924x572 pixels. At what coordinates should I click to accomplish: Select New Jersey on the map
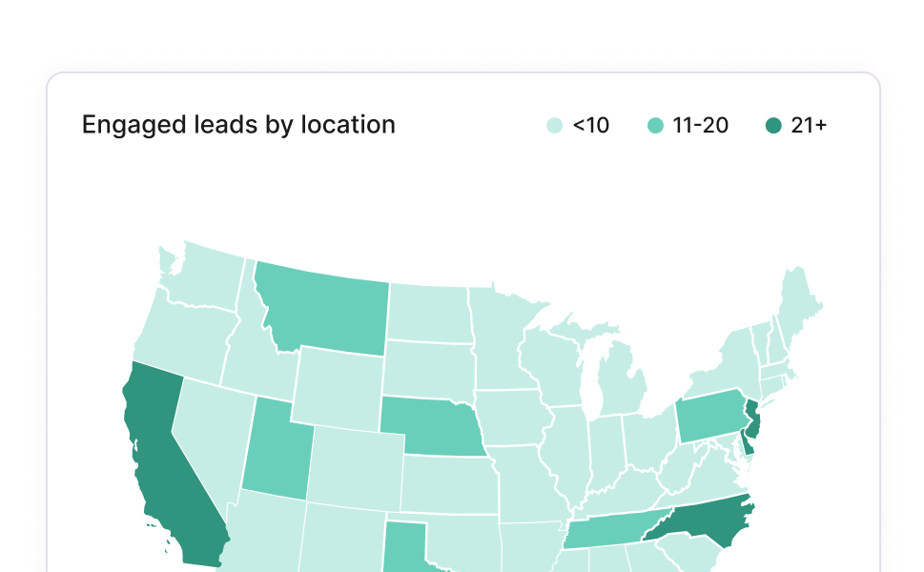point(752,419)
